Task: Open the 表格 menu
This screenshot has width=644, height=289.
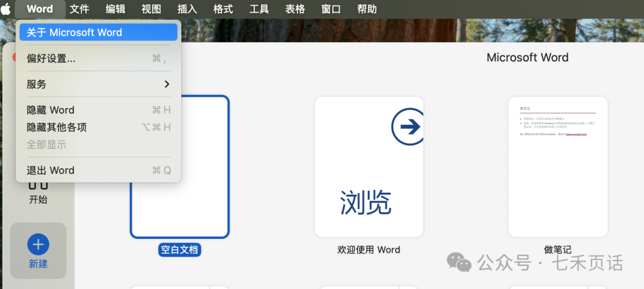Action: (295, 8)
